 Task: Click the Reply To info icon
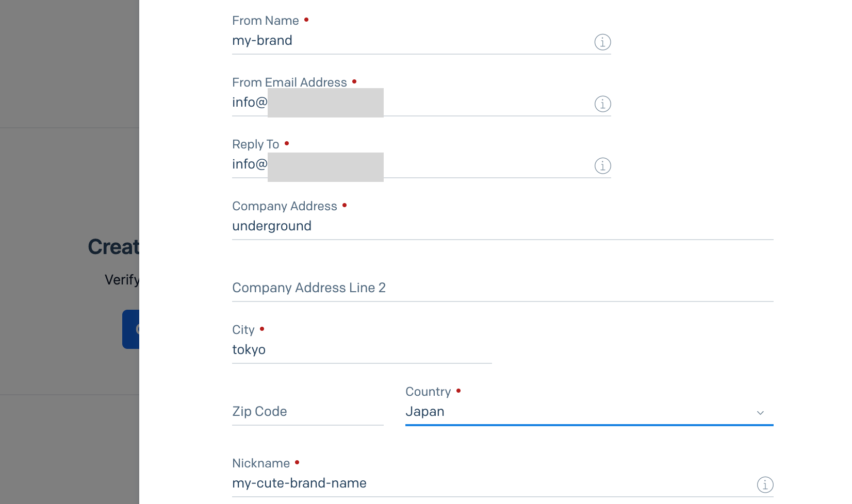(602, 165)
